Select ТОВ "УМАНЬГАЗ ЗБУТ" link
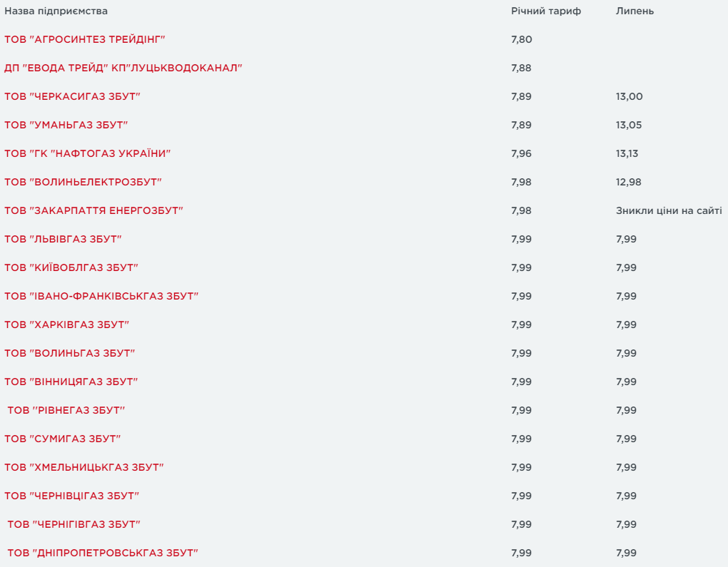 [66, 125]
